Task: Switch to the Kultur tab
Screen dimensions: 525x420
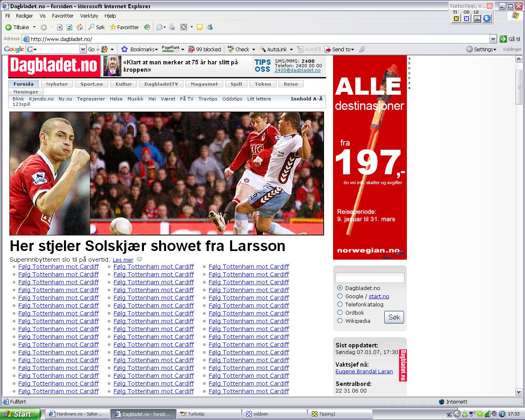Action: point(124,84)
